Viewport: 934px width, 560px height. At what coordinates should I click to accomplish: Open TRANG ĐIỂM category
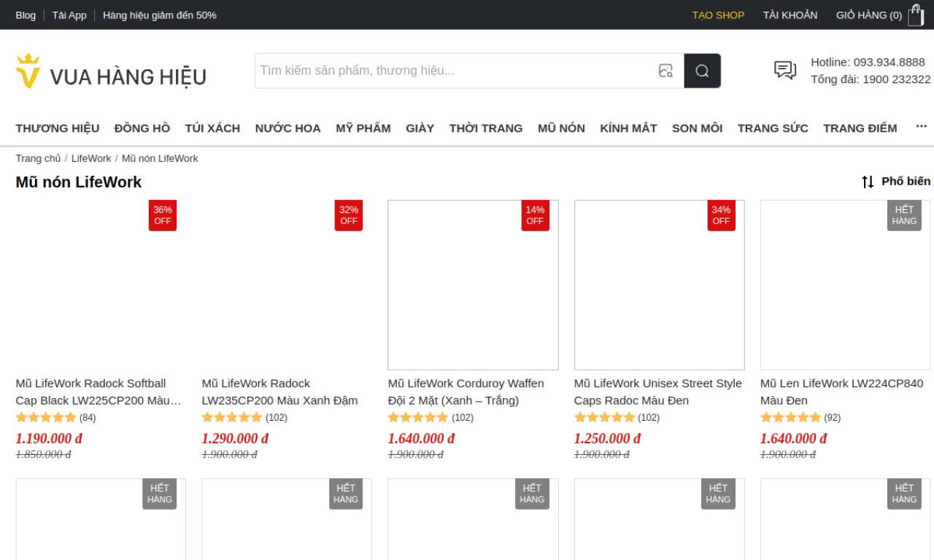click(860, 128)
